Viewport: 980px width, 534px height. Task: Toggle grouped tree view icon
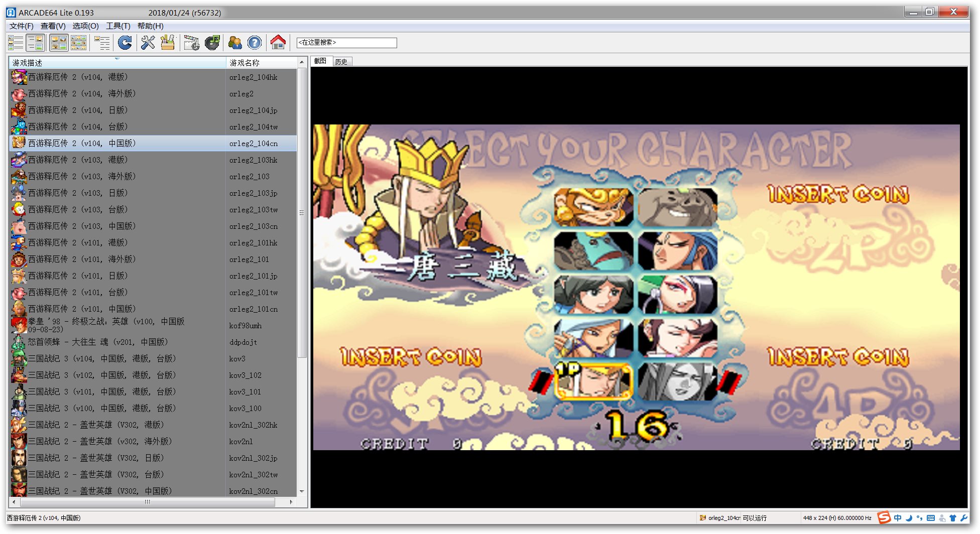[102, 43]
